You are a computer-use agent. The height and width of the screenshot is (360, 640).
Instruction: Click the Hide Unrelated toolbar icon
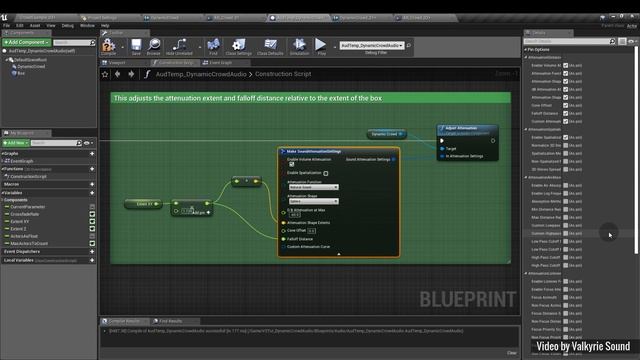(x=179, y=45)
